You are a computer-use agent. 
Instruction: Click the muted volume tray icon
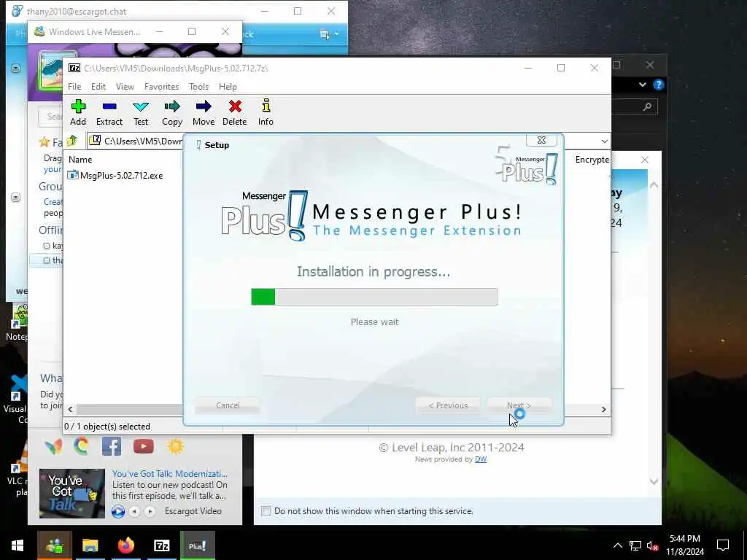[653, 545]
